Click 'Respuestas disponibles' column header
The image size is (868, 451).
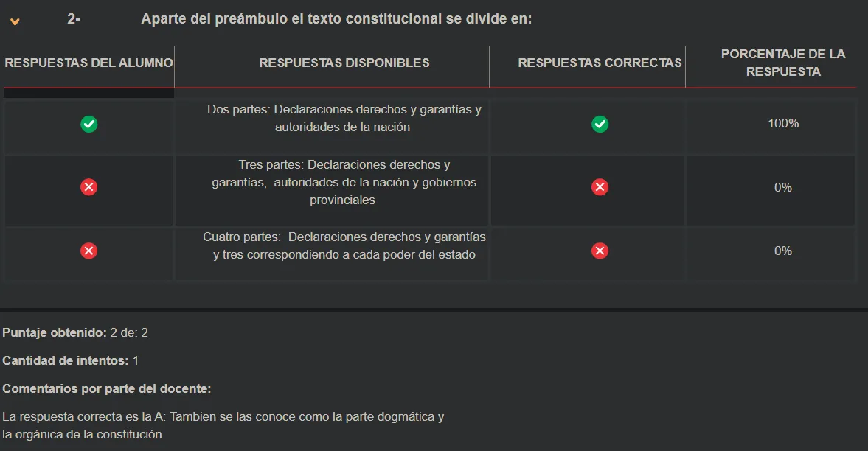pyautogui.click(x=344, y=63)
